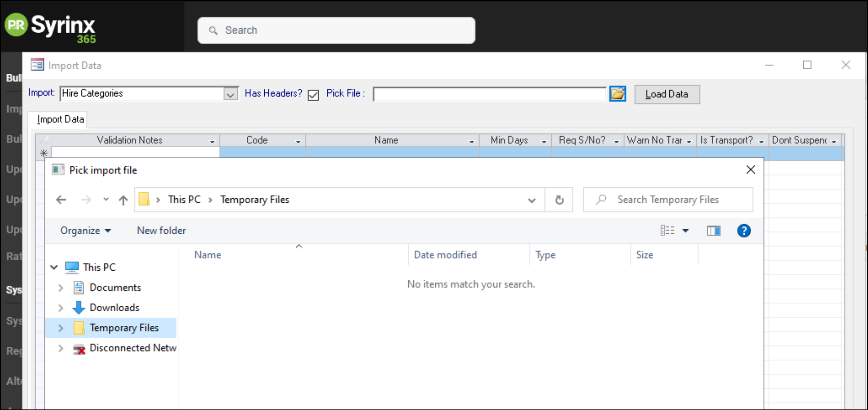Open the Pick File folder browse icon
This screenshot has width=868, height=410.
pyautogui.click(x=618, y=94)
